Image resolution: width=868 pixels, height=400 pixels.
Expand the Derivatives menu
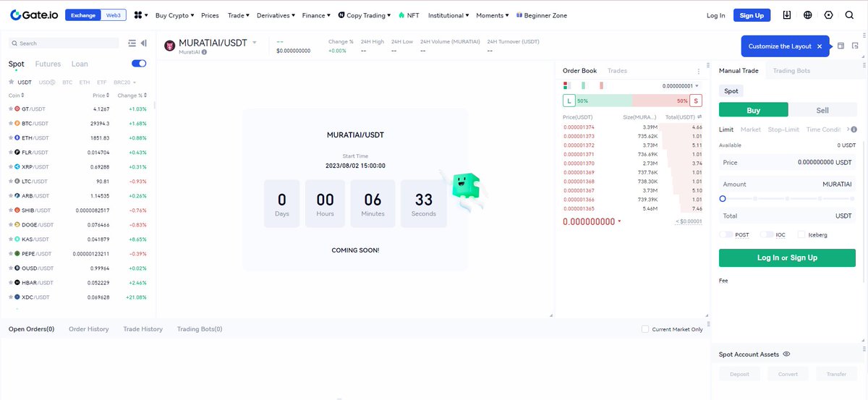(x=276, y=15)
